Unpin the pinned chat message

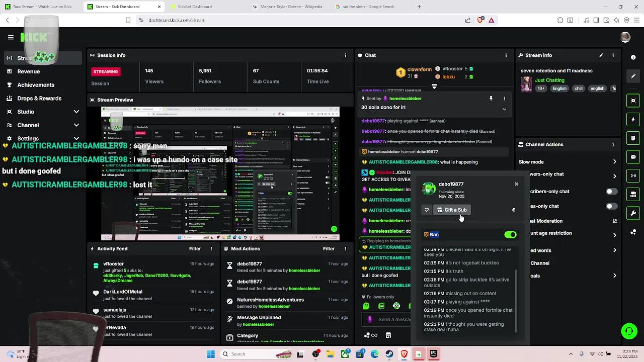(x=491, y=99)
